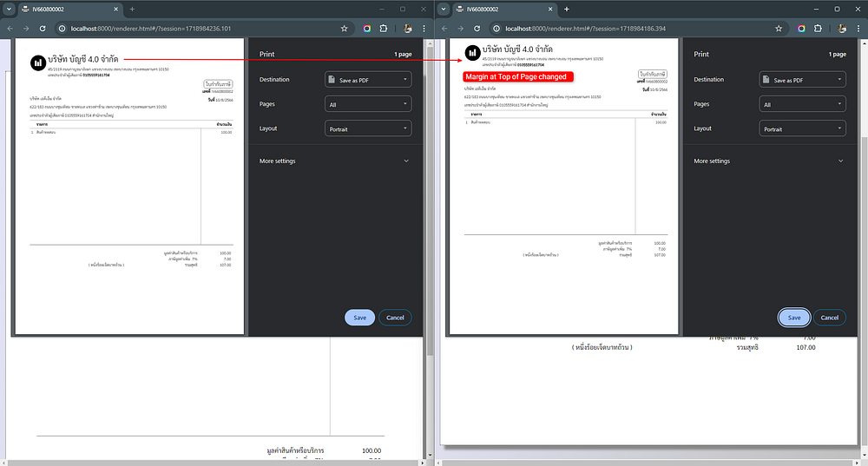Bookmark the page using the left window's star
This screenshot has width=868, height=466.
point(345,28)
